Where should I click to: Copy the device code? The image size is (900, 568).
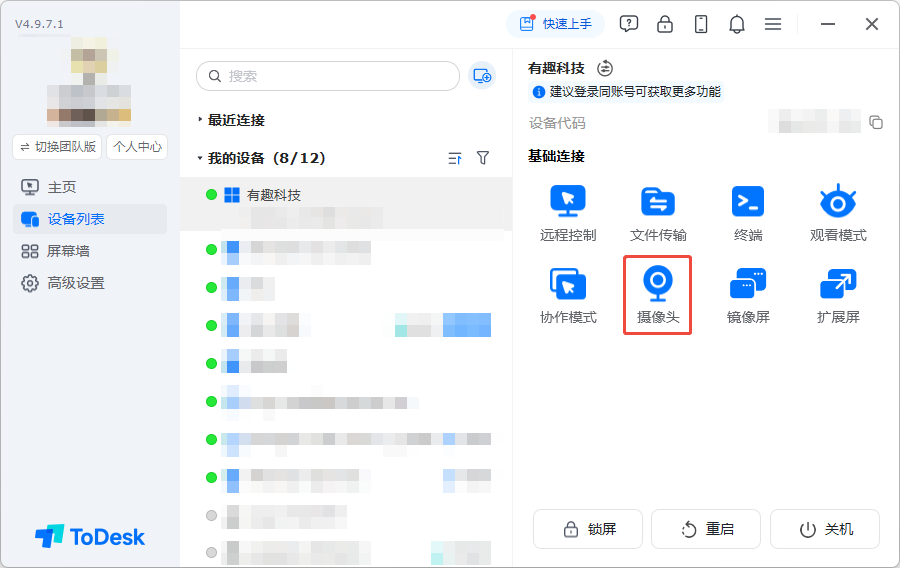point(876,122)
